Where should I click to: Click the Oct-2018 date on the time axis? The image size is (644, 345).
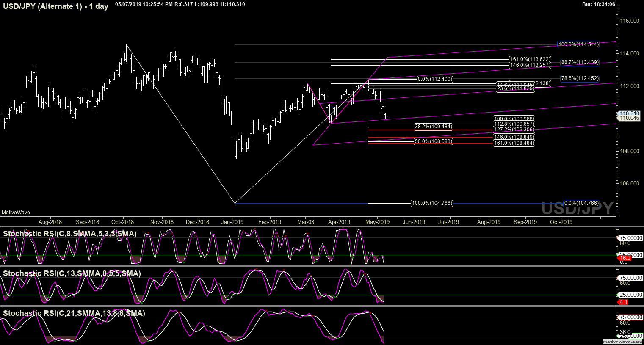click(123, 222)
